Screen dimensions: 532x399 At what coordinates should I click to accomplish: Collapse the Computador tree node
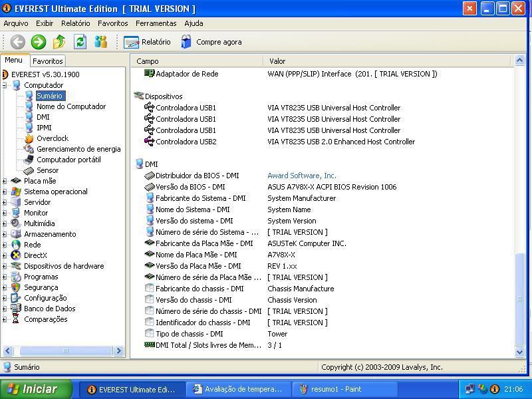5,85
